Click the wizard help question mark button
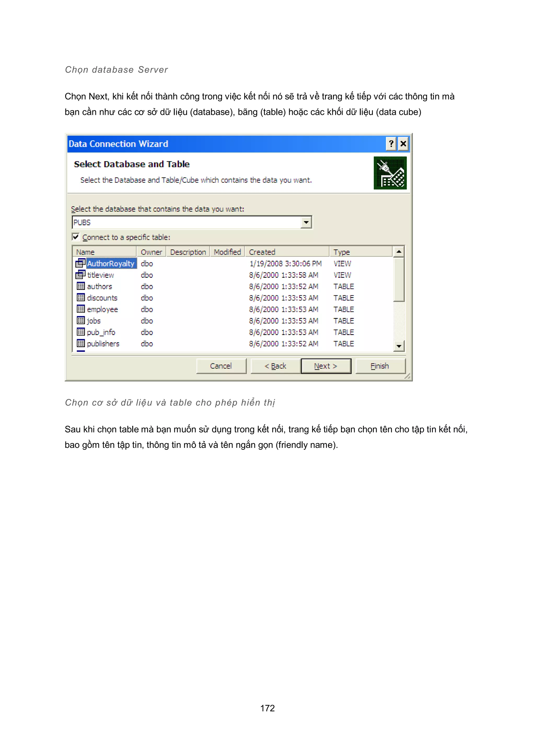Screen dimensions: 535x756 pos(391,144)
